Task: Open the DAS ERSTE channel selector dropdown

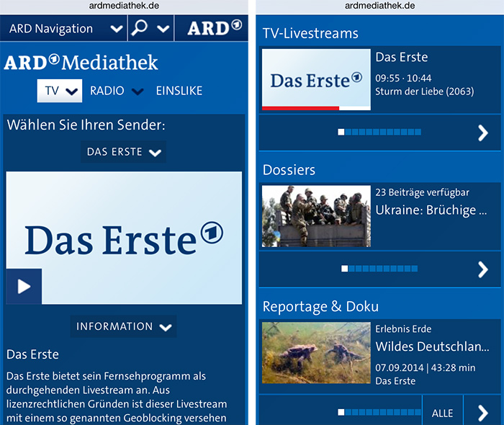Action: pos(123,152)
